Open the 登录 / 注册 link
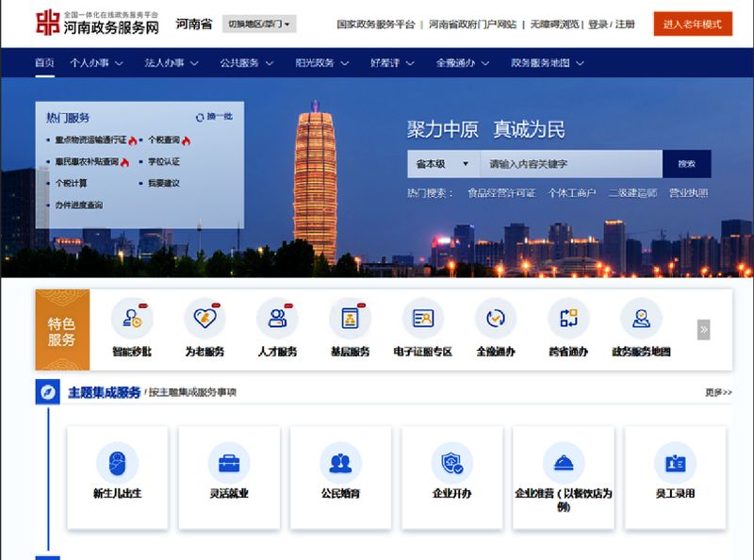This screenshot has width=754, height=560. (x=611, y=24)
